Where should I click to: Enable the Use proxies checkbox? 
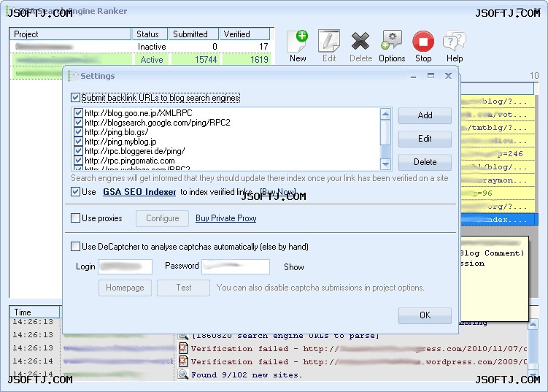(75, 218)
